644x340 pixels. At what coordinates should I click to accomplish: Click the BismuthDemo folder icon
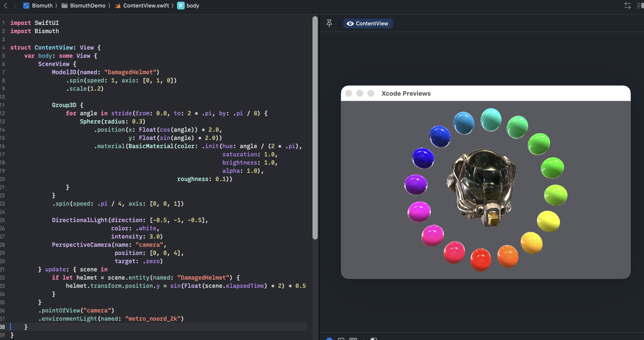point(64,6)
